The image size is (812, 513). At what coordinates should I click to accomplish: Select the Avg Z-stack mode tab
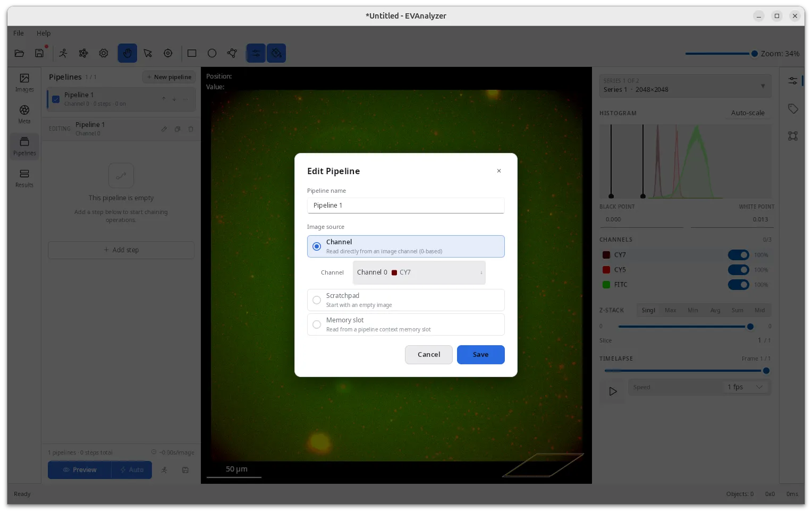point(715,310)
